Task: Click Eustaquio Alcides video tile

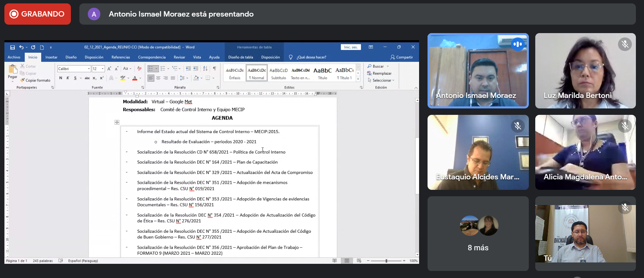Action: click(478, 152)
